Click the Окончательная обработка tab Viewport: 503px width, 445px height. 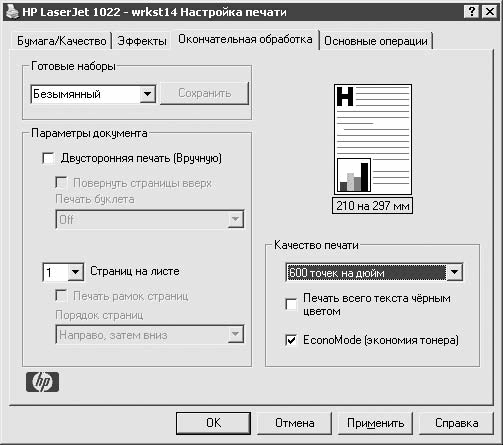click(245, 39)
